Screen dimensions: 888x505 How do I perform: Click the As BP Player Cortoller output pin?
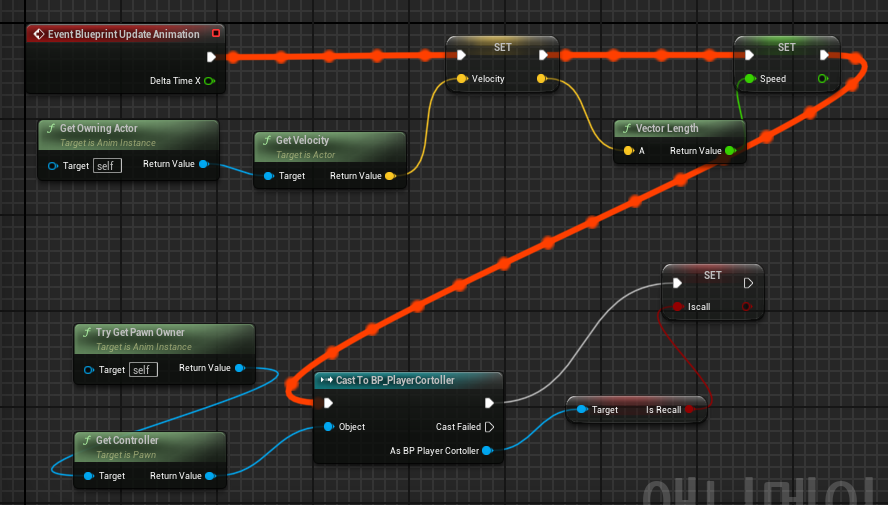point(486,451)
